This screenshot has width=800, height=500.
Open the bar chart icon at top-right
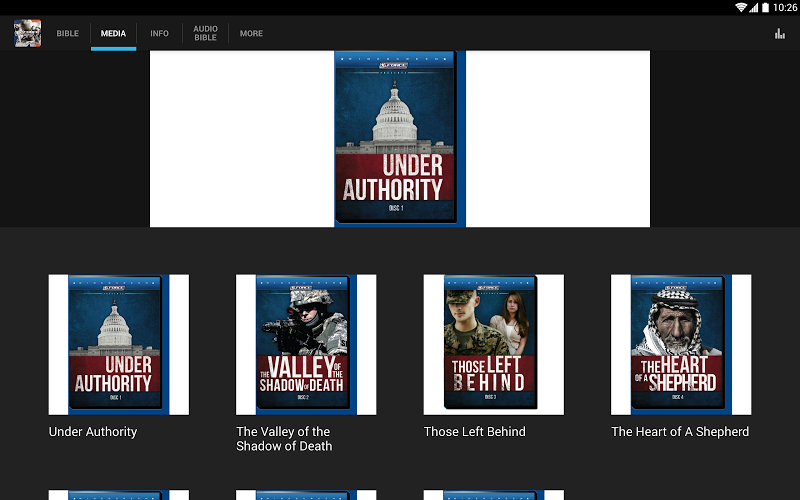click(779, 34)
